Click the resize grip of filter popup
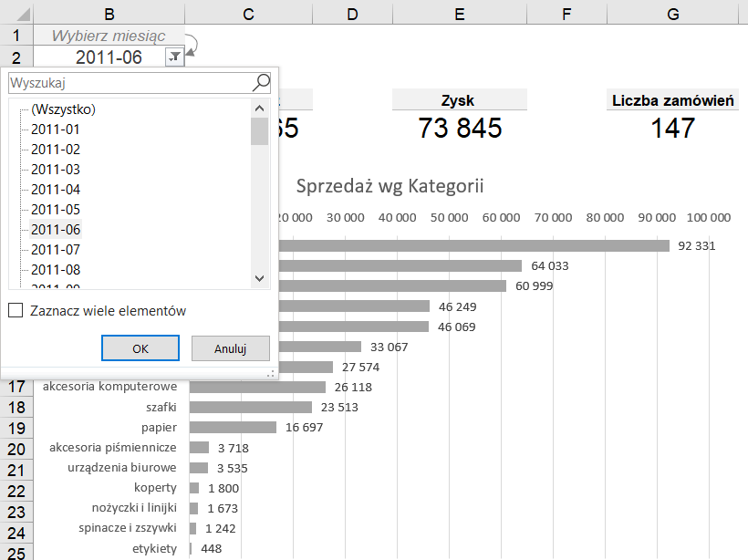This screenshot has height=560, width=748. point(270,374)
